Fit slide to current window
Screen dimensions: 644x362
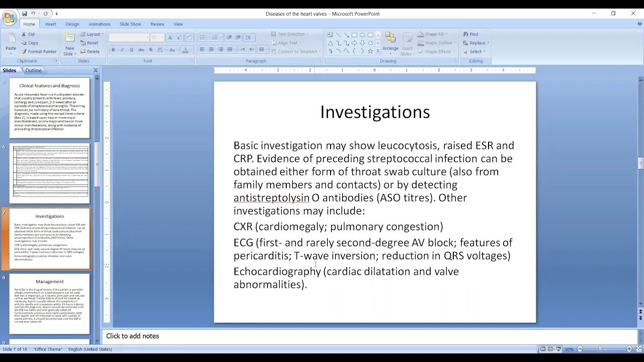pyautogui.click(x=638, y=349)
